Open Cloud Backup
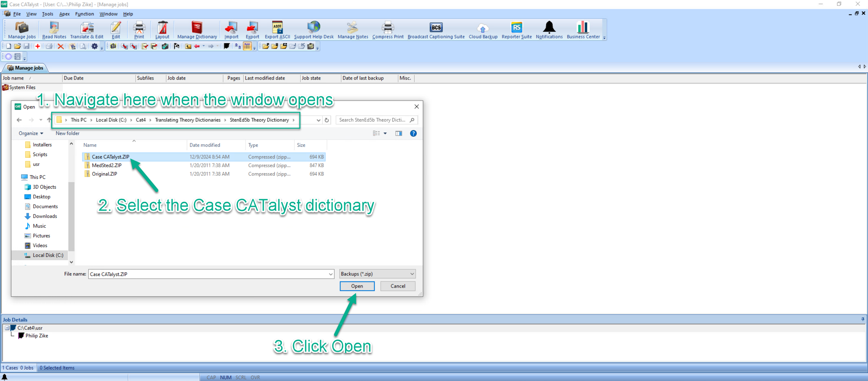The height and width of the screenshot is (381, 868). 483,30
